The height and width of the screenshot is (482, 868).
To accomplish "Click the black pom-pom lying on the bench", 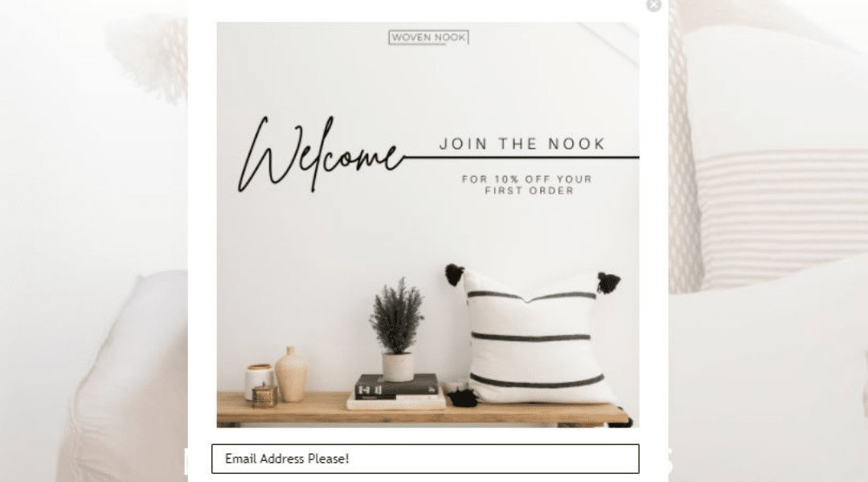I will [463, 398].
